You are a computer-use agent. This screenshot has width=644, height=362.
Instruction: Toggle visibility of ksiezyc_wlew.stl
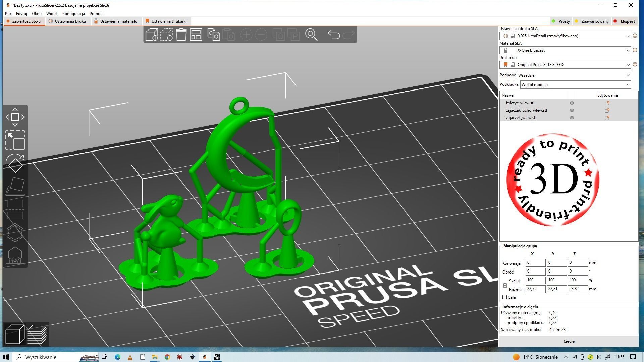[x=572, y=103]
